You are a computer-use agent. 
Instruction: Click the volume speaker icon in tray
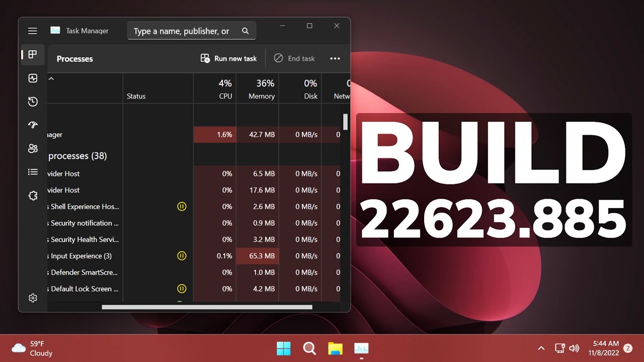(x=574, y=348)
